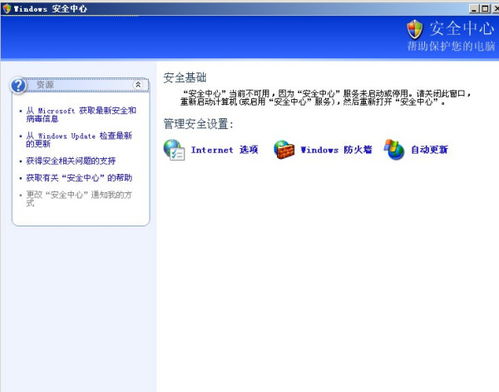
Task: Open the 自动更新 settings link
Action: (x=429, y=150)
